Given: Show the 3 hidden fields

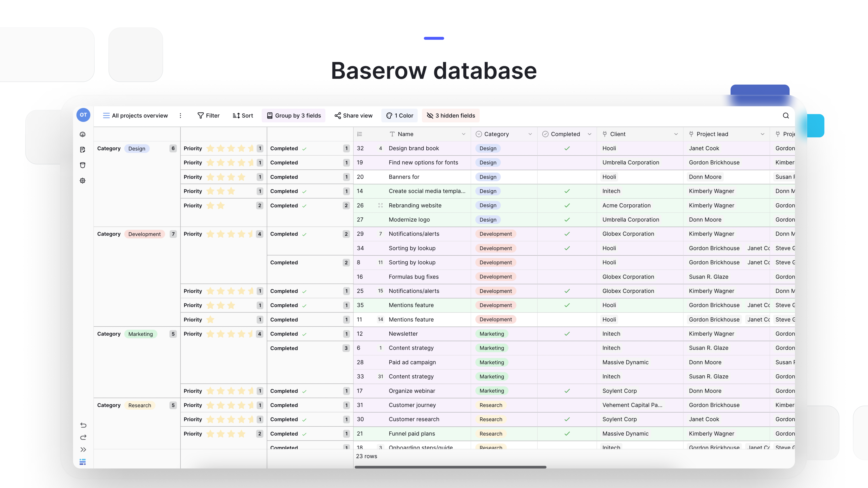Looking at the screenshot, I should pyautogui.click(x=450, y=115).
